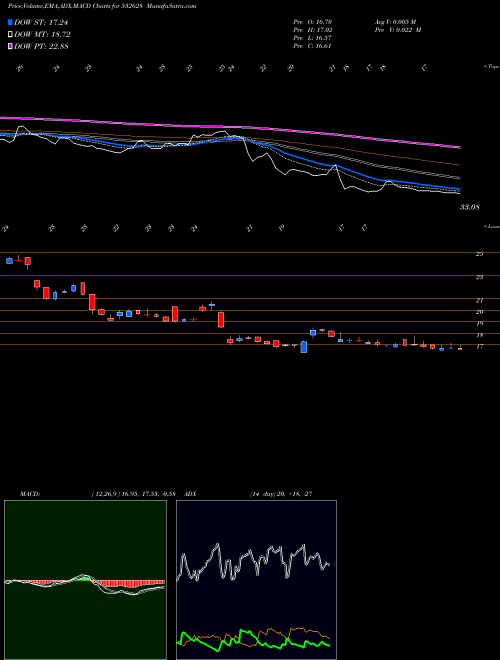
Task: Click the 'Pre O: 16.70' value
Action: [x=314, y=21]
